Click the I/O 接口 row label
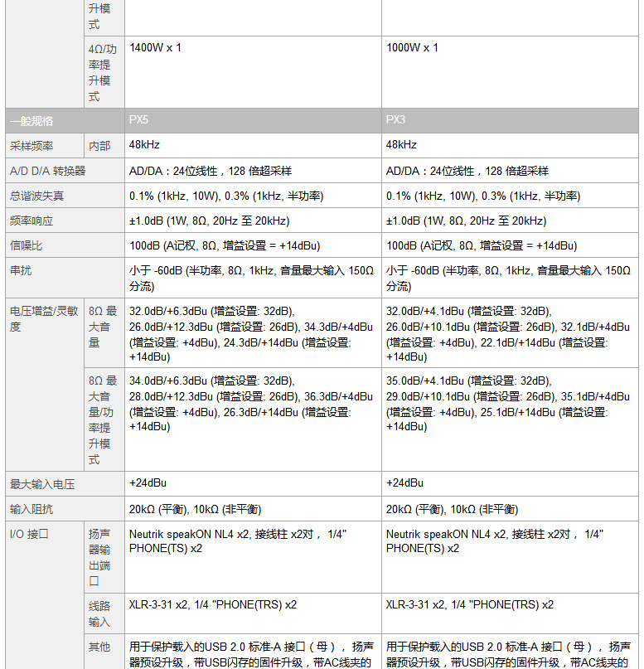Image resolution: width=644 pixels, height=669 pixels. pos(45,595)
